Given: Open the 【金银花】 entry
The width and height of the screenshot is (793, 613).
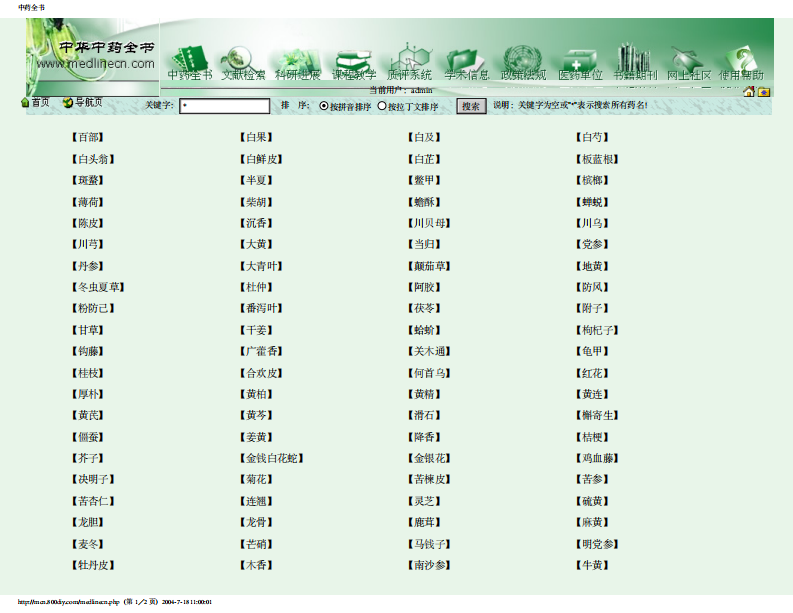Looking at the screenshot, I should (429, 458).
